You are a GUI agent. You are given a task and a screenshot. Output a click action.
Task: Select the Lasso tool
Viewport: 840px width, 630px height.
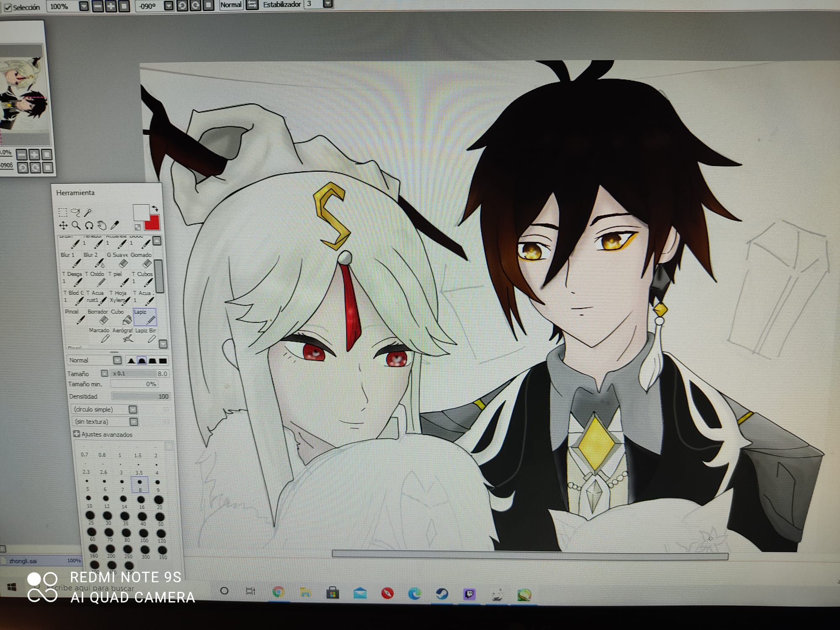tap(75, 212)
